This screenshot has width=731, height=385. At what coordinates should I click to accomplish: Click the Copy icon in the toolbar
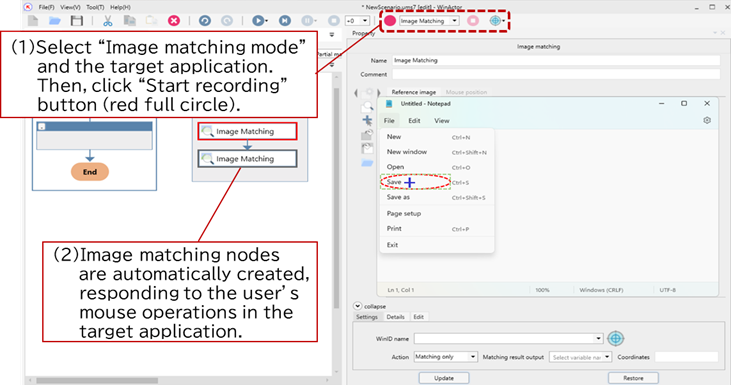(130, 21)
